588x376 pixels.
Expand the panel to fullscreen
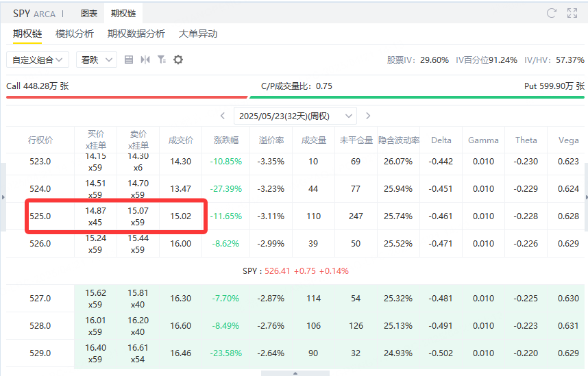pos(572,13)
